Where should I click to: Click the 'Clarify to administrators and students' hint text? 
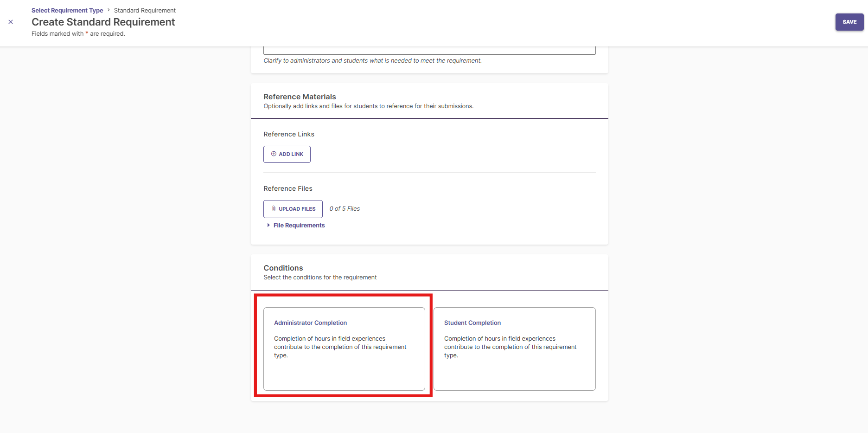(372, 61)
